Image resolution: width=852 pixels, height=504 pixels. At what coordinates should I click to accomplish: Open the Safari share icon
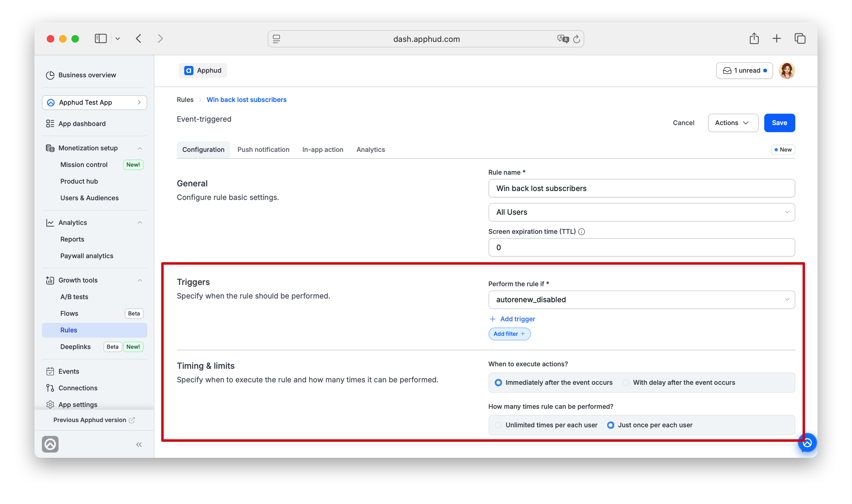(x=754, y=39)
